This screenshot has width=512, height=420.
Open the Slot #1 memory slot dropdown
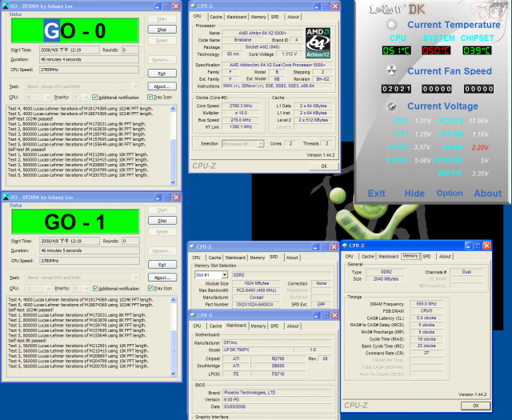224,275
